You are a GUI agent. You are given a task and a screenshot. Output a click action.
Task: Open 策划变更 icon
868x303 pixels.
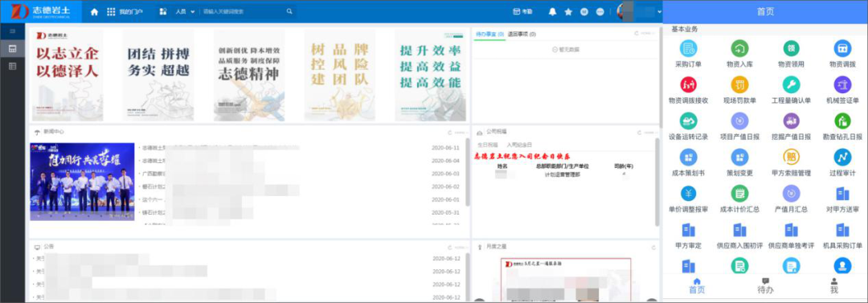coord(739,158)
